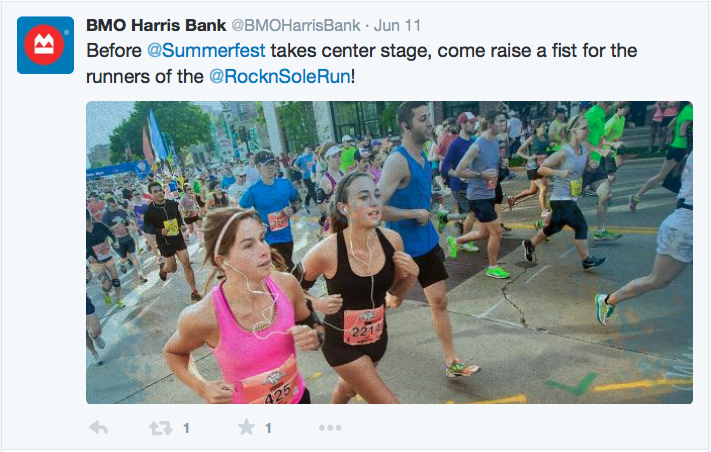Visit the BMO Harris Bank display name

click(x=156, y=25)
